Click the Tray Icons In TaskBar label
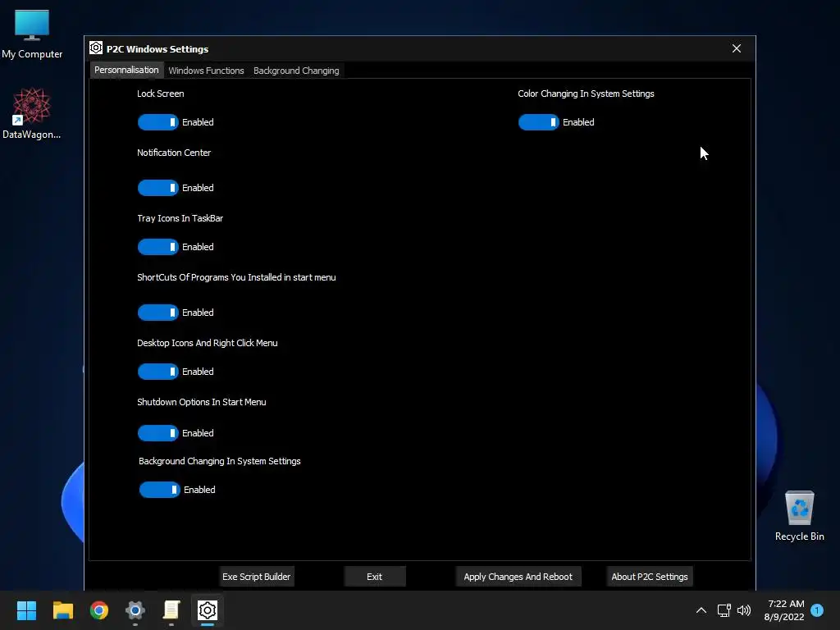 click(180, 218)
